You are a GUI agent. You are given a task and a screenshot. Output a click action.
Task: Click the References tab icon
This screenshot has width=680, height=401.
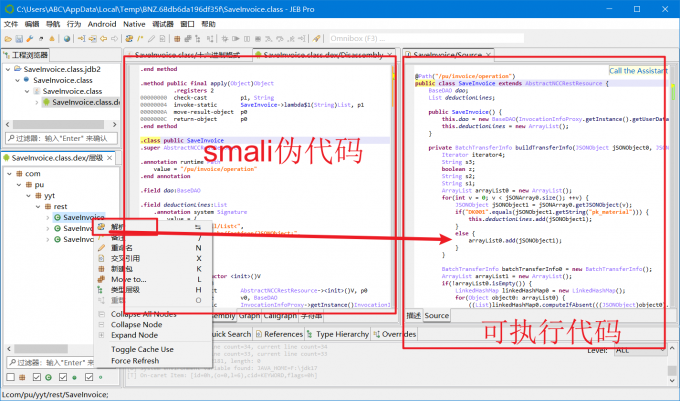pos(258,334)
